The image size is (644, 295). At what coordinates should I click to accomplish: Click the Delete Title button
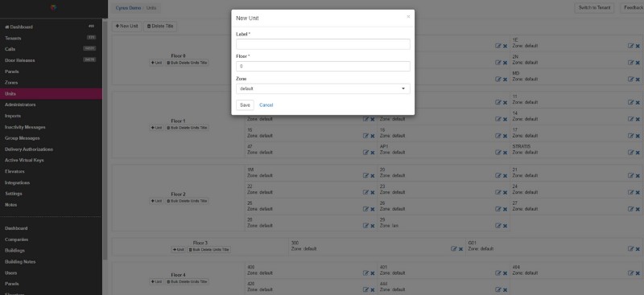160,27
